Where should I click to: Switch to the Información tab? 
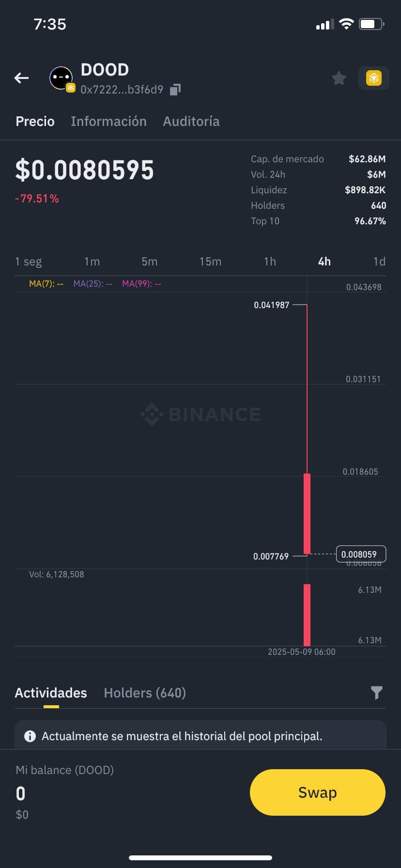[x=108, y=121]
